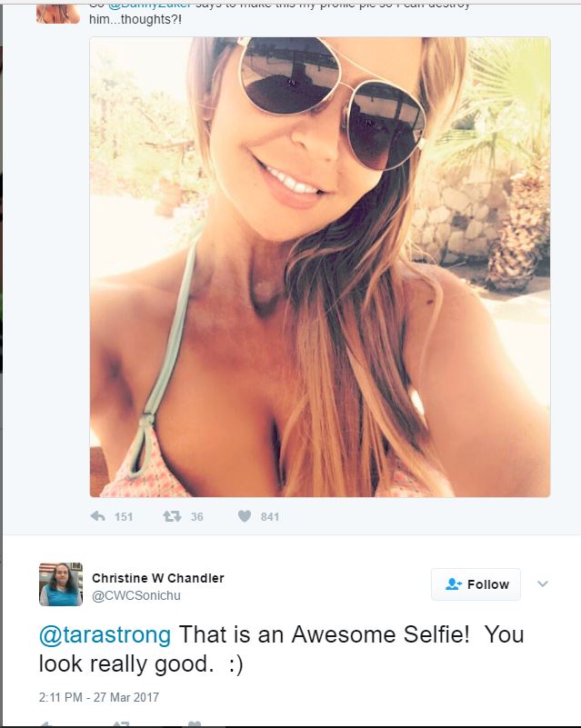The image size is (581, 728).
Task: View the 151 replies count
Action: (x=124, y=517)
